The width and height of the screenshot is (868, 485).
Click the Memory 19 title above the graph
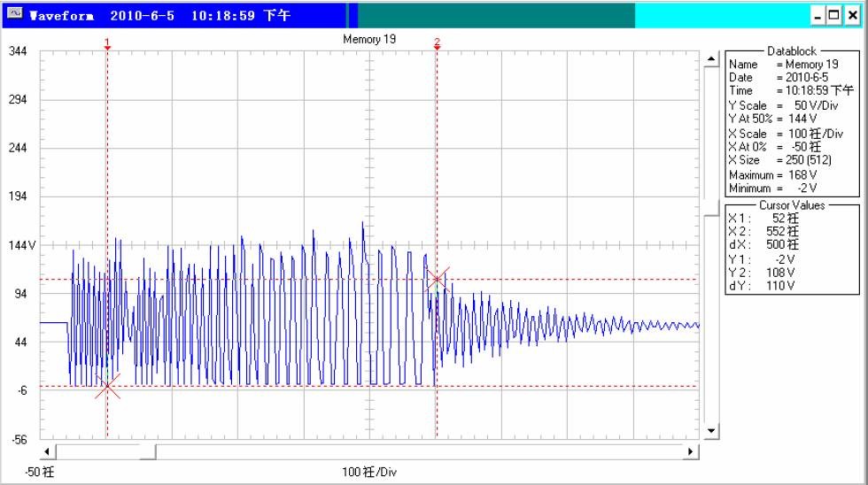click(x=369, y=40)
